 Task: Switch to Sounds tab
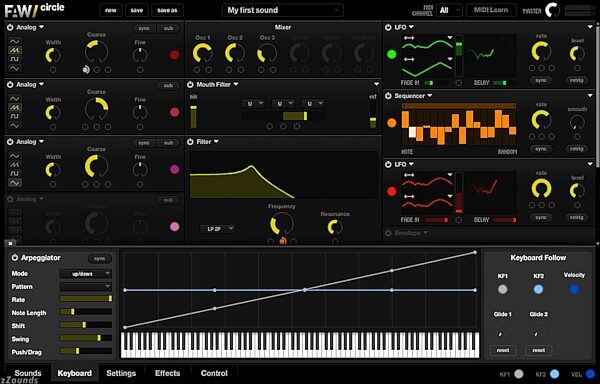pos(28,373)
